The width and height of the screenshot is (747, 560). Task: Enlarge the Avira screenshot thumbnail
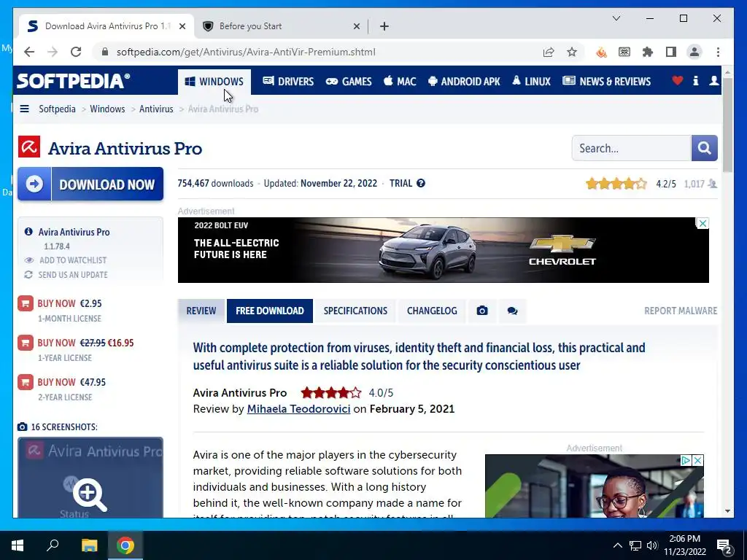tap(90, 477)
